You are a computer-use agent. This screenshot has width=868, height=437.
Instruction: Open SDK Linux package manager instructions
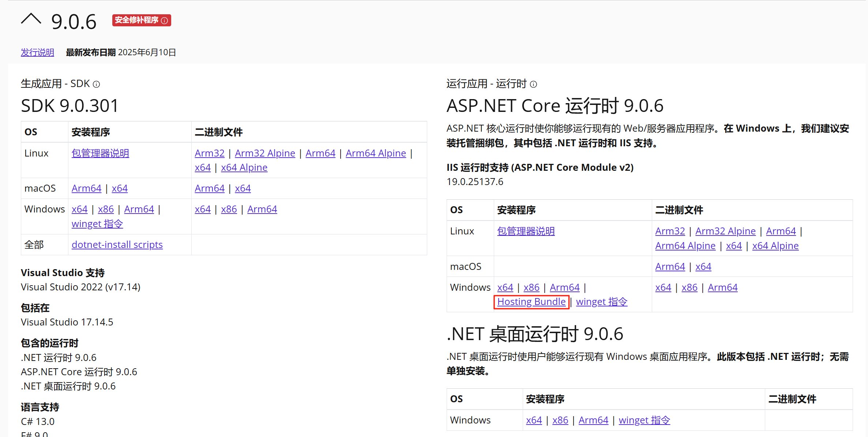tap(100, 153)
